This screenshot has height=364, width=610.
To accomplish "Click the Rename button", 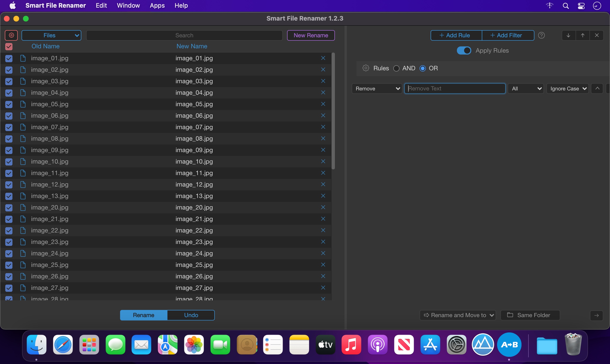I will click(x=144, y=315).
